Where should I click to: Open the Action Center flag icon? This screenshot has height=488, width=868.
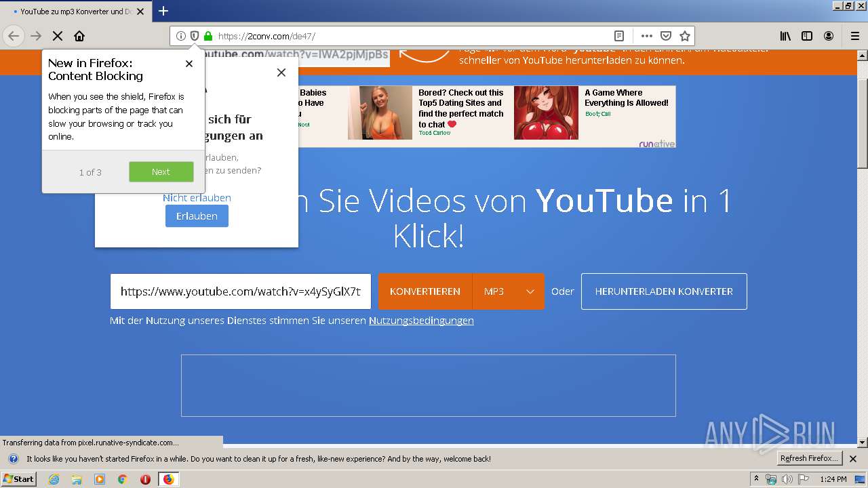(x=804, y=479)
